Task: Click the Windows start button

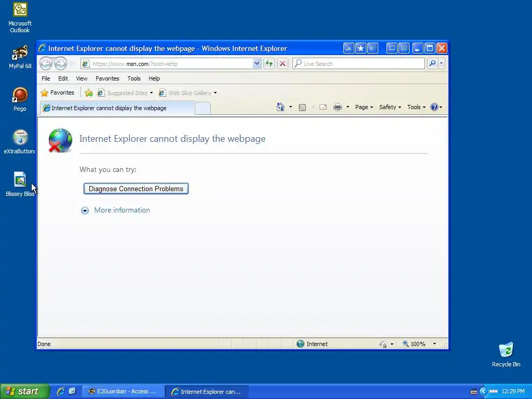Action: (x=24, y=391)
